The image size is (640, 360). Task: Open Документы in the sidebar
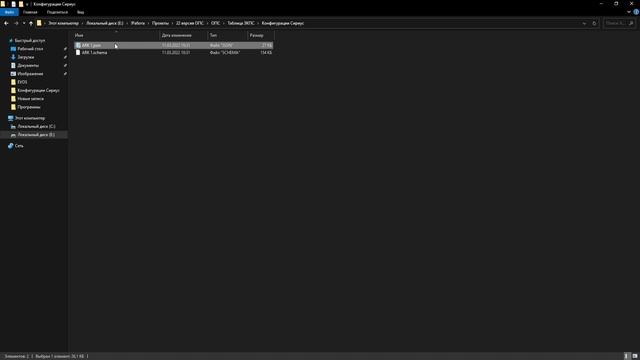tap(28, 66)
